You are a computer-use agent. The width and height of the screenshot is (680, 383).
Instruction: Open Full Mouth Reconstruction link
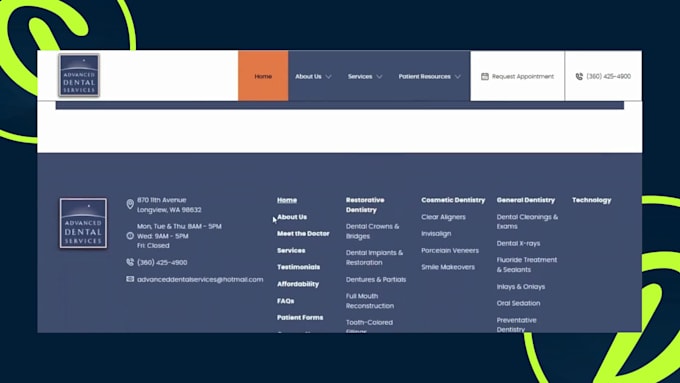pos(370,301)
